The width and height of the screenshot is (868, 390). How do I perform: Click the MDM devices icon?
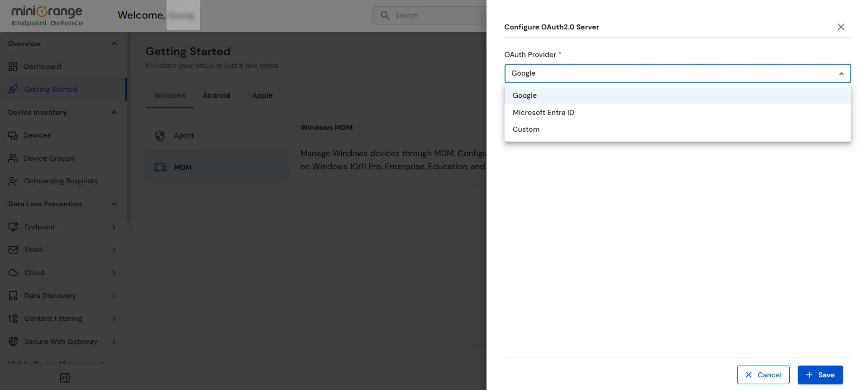[x=160, y=167]
